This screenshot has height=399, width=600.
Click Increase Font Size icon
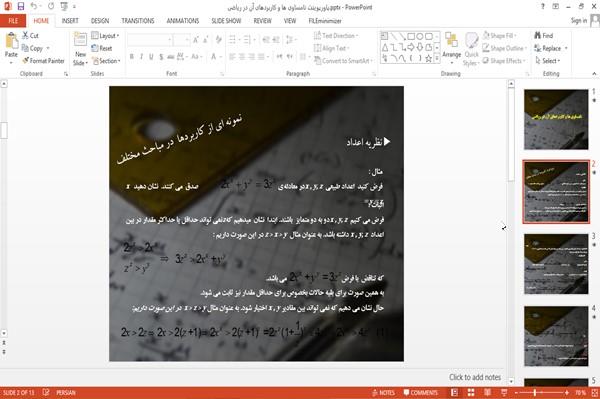click(x=196, y=39)
